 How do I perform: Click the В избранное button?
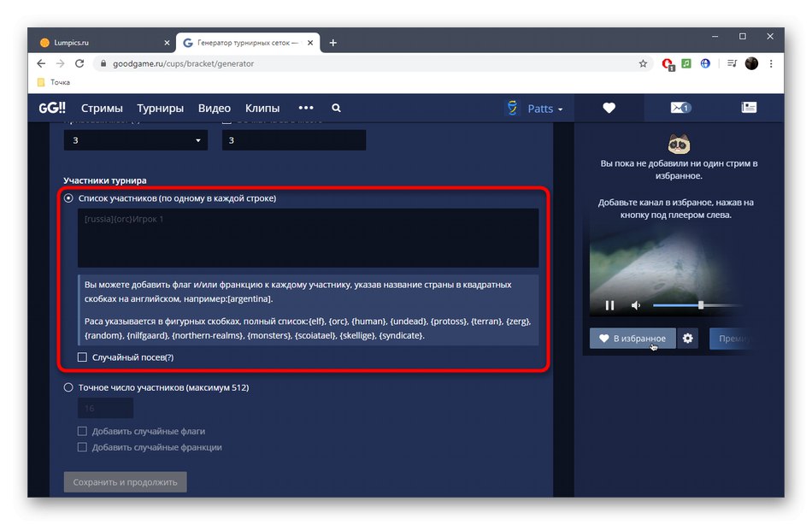pos(633,339)
